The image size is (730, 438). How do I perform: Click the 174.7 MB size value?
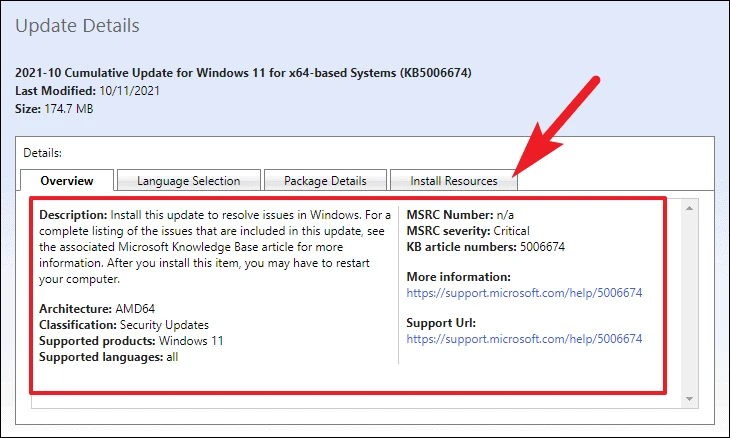point(69,109)
